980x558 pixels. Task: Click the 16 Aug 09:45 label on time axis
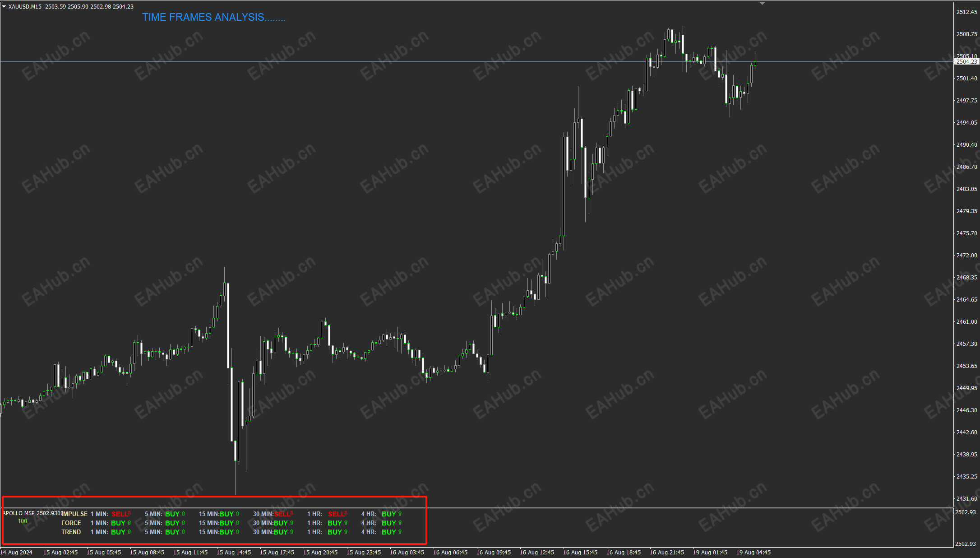click(494, 552)
